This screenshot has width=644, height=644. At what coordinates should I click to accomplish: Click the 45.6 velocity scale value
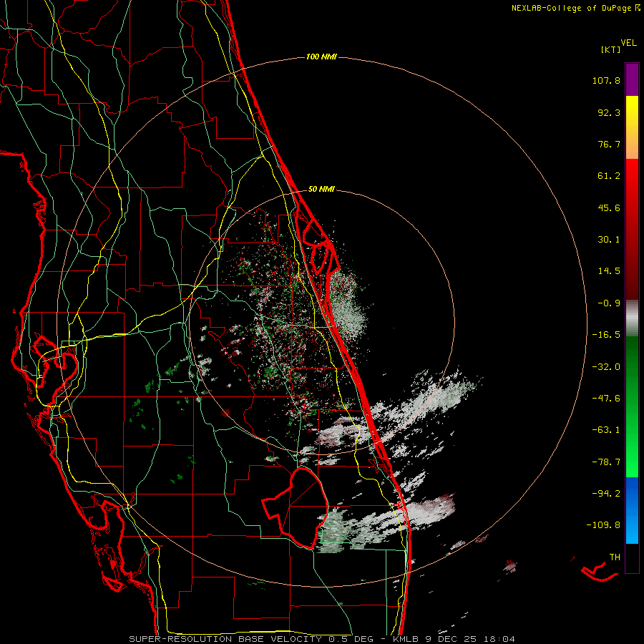pyautogui.click(x=609, y=208)
